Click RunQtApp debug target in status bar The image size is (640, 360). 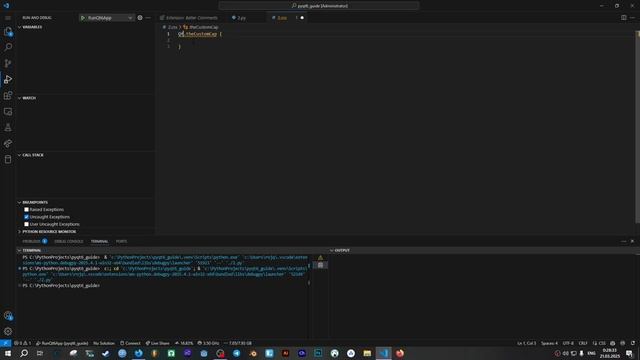(x=62, y=343)
